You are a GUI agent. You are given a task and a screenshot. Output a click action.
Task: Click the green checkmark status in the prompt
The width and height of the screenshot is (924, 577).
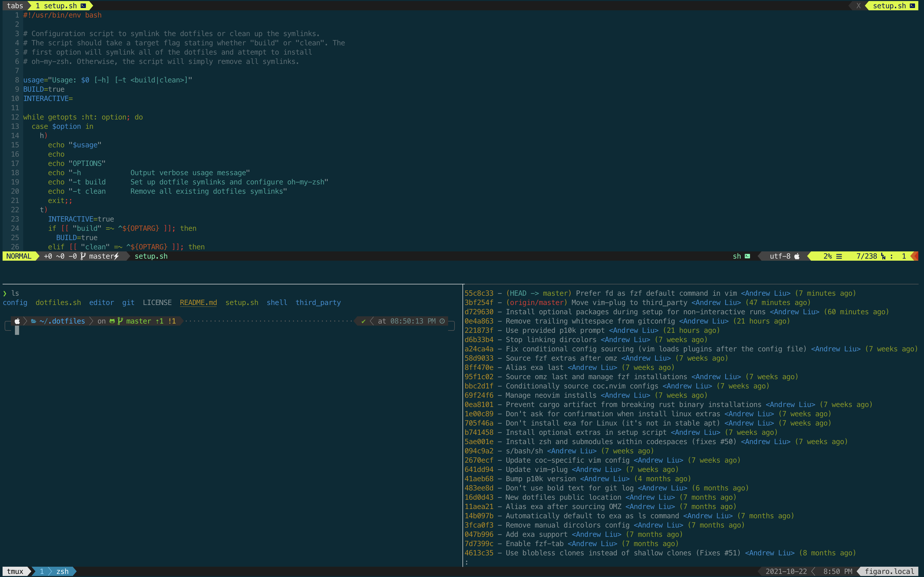364,321
